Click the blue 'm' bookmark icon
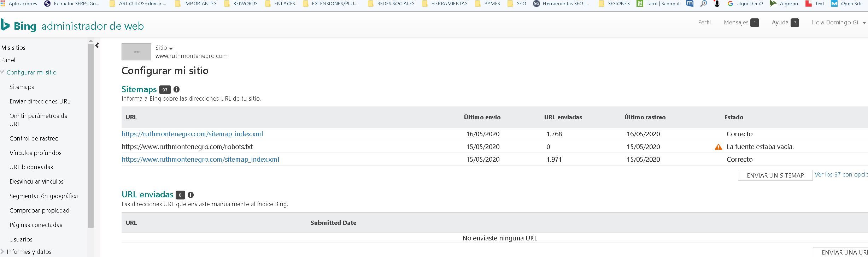Viewport: 868px width, 257px height. [x=690, y=4]
